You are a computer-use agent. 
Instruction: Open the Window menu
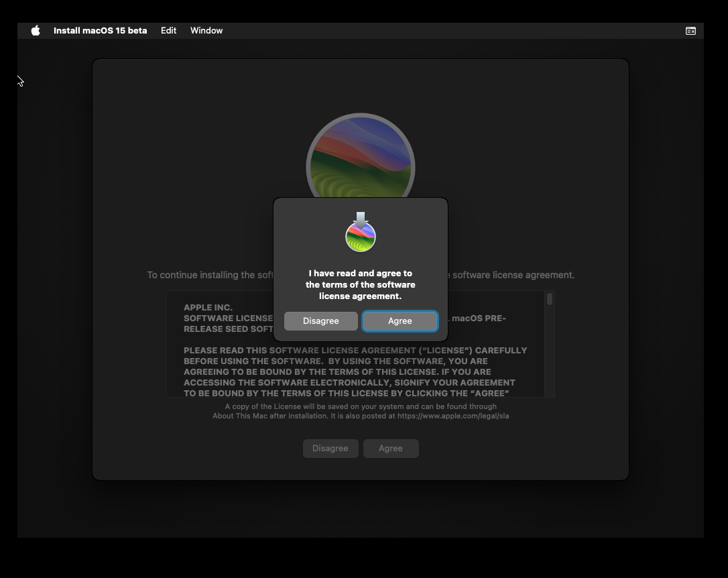coord(206,31)
